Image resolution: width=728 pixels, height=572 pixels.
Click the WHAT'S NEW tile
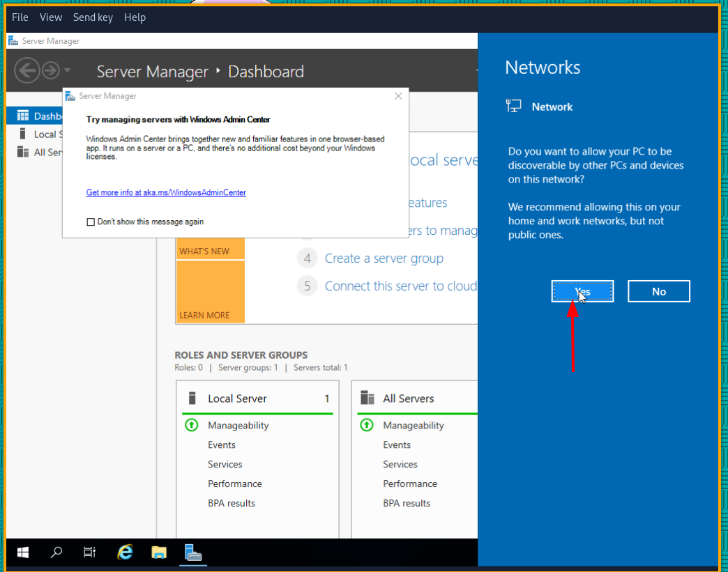pos(211,249)
